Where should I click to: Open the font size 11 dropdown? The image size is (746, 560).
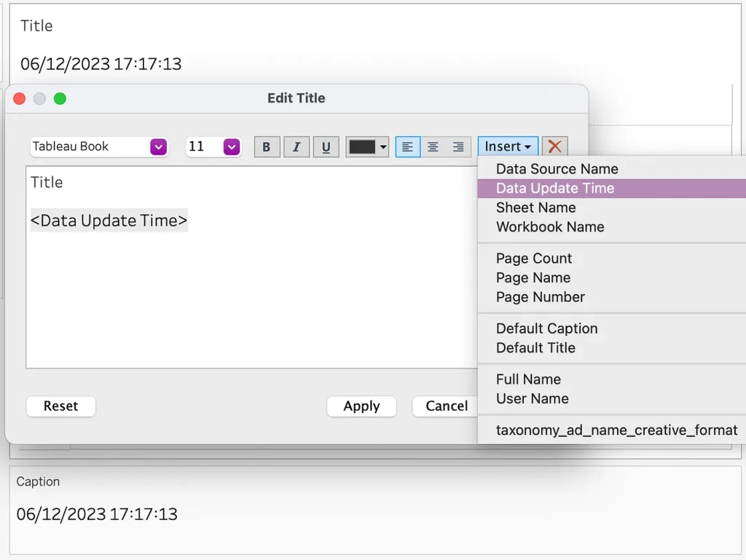pyautogui.click(x=213, y=147)
